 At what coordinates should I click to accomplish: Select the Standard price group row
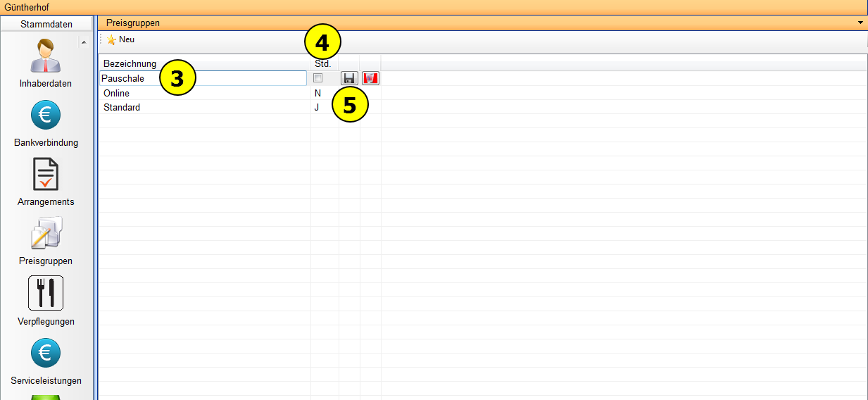(122, 107)
